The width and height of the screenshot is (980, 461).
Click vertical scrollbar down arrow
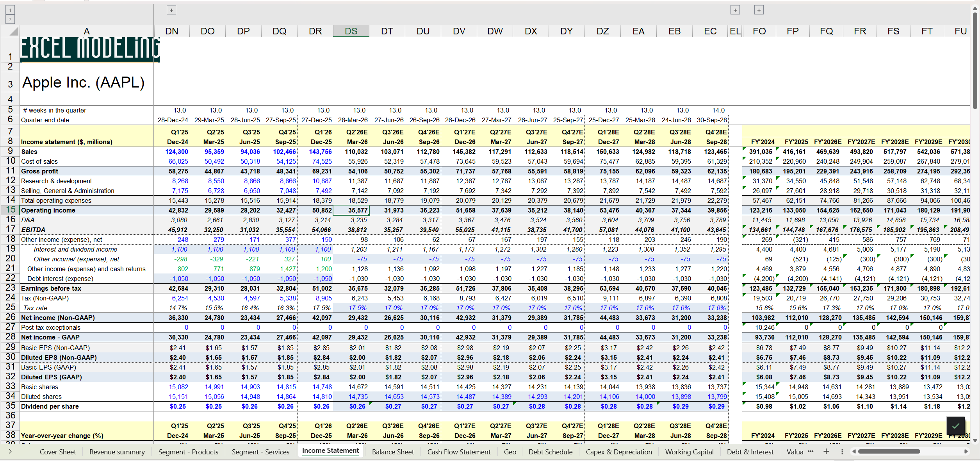click(975, 440)
